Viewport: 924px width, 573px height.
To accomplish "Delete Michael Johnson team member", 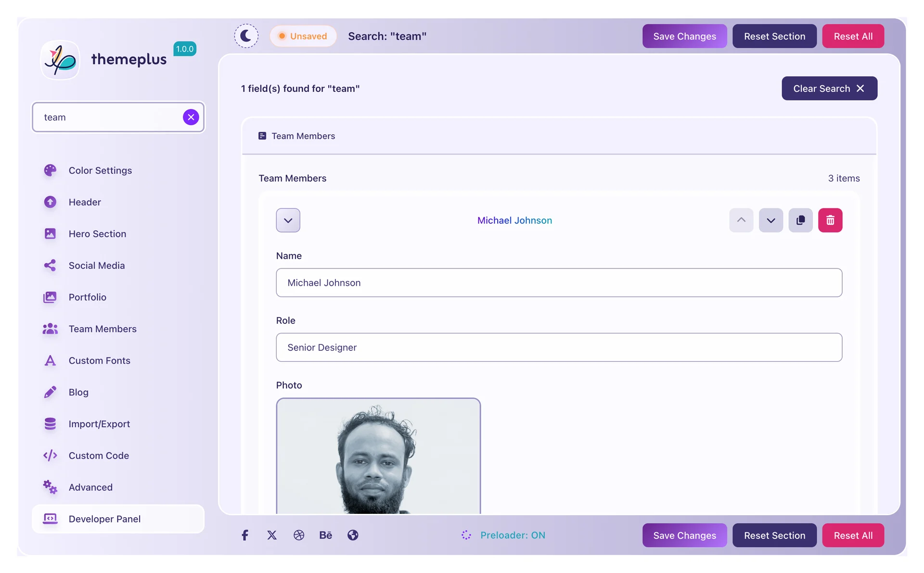I will click(830, 220).
